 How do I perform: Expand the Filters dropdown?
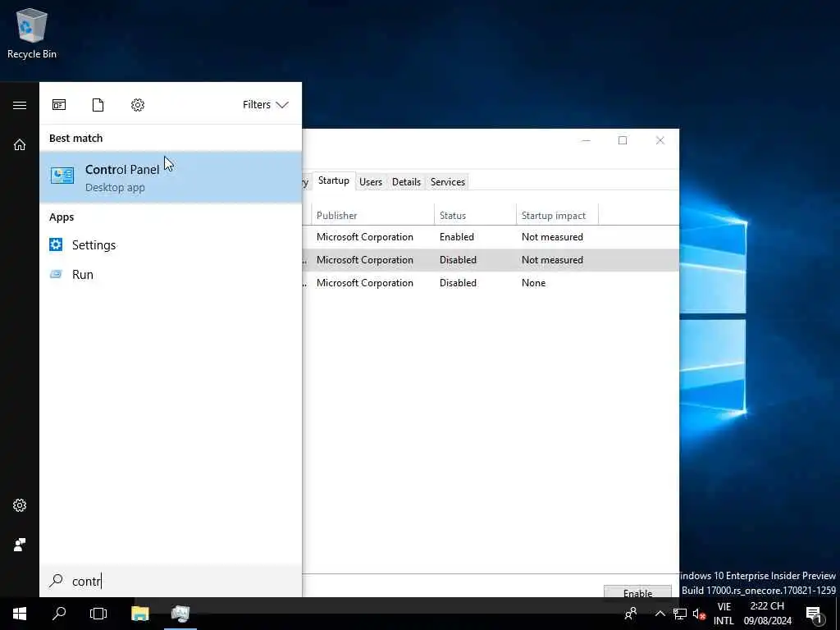(266, 104)
